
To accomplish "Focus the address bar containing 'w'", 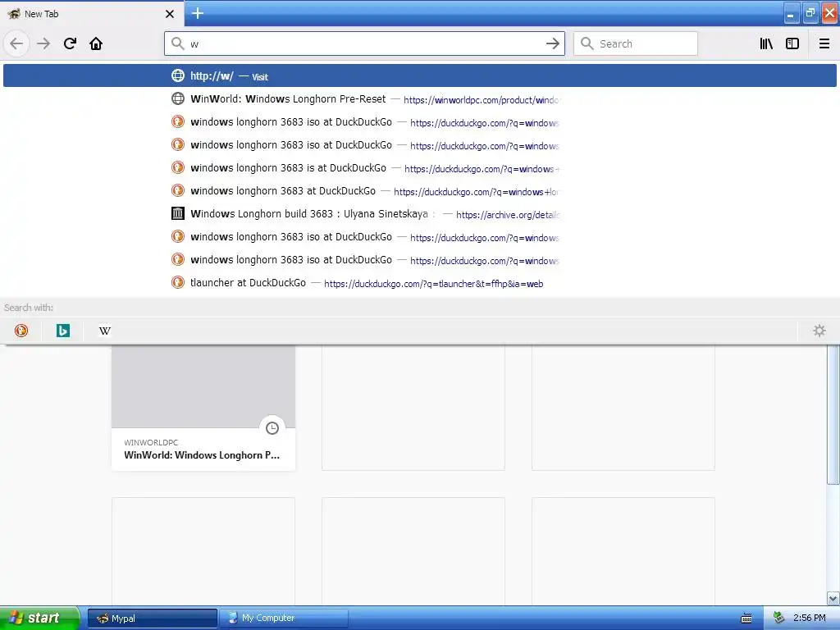I will [364, 44].
